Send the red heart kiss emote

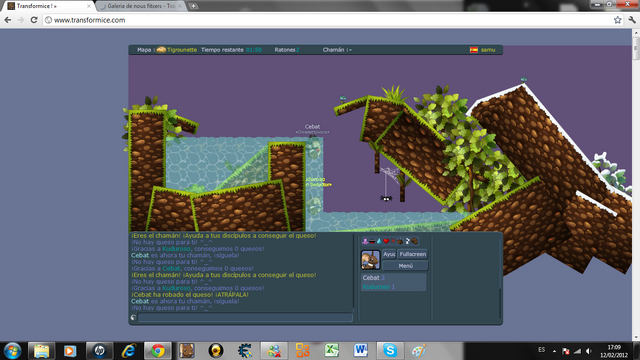coord(386,241)
